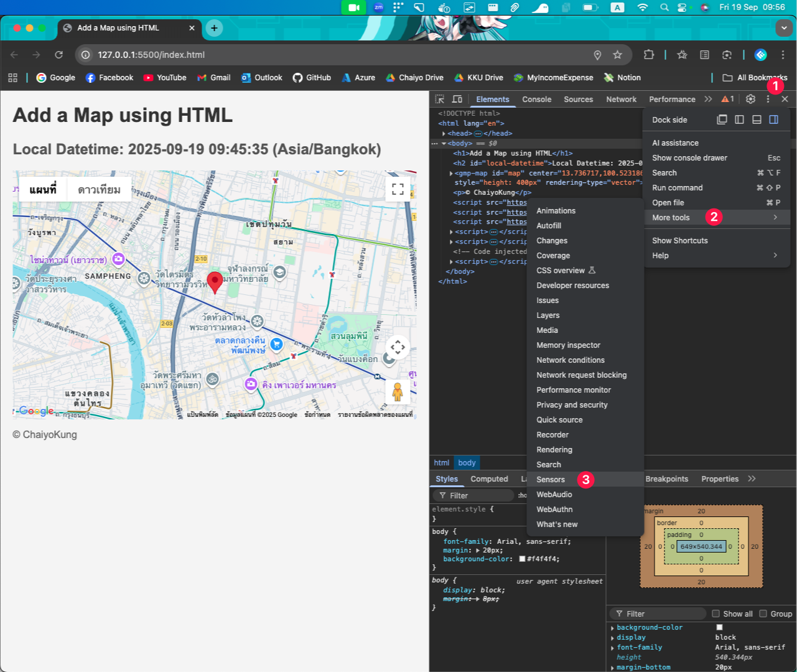Dock DevTools to the bottom of the window
This screenshot has height=672, width=797.
coord(755,119)
